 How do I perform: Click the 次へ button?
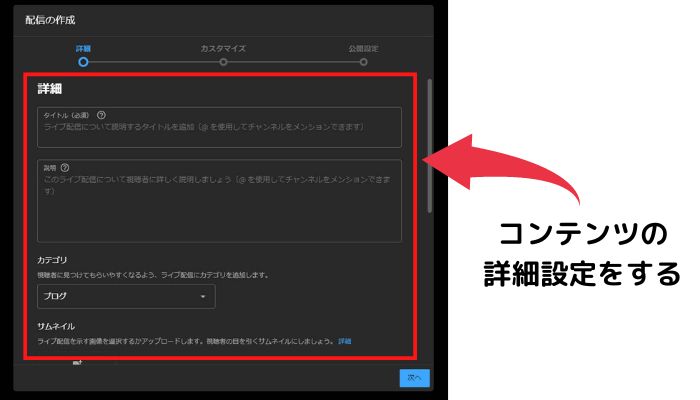415,378
